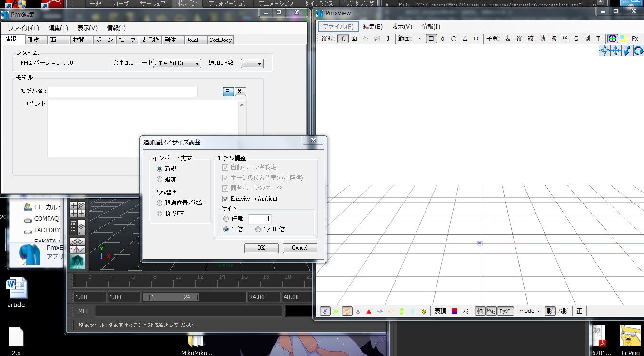The height and width of the screenshot is (356, 644).
Task: Select the COMPAQ drive in Explorer
Action: pyautogui.click(x=41, y=219)
